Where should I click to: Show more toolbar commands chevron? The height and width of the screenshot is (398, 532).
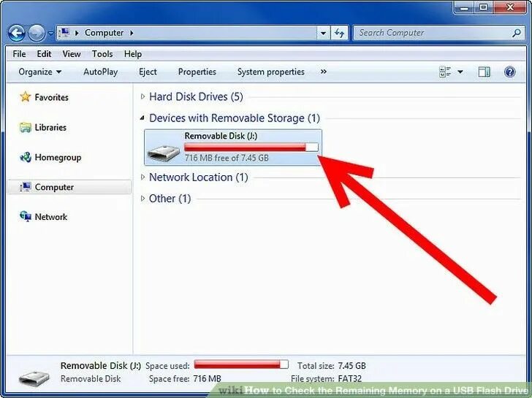tap(323, 72)
